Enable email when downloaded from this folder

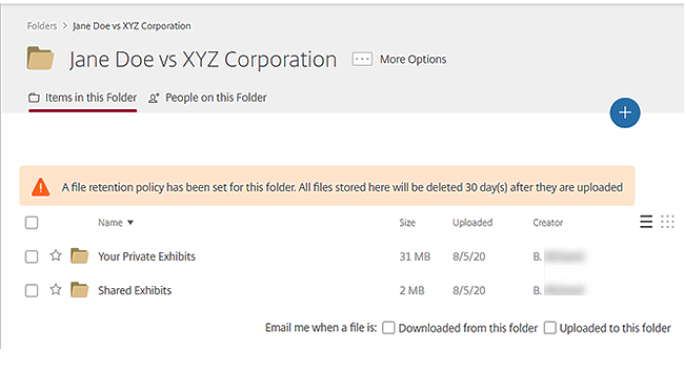point(388,328)
